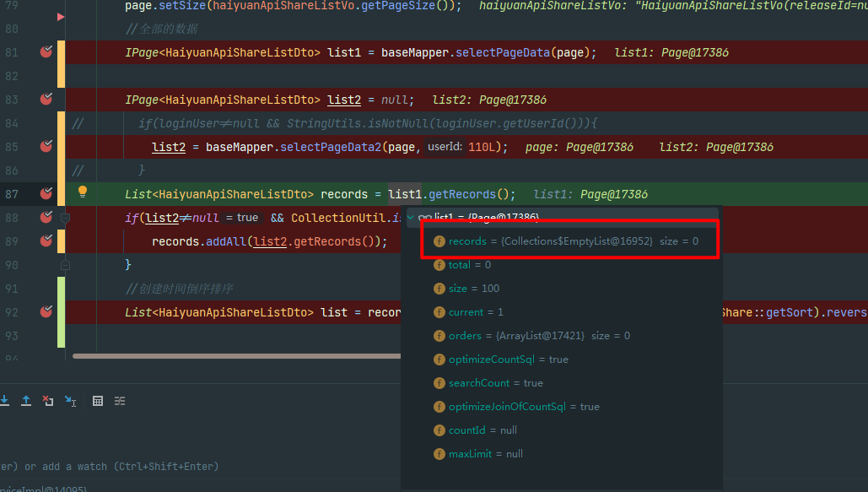This screenshot has height=492, width=868.
Task: Collapse the list1 node in debugger popup
Action: point(411,218)
